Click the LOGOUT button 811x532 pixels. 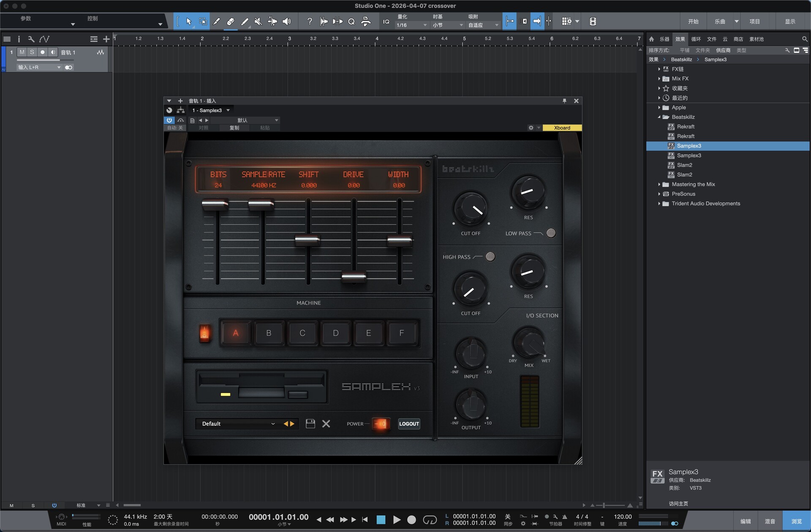tap(409, 423)
